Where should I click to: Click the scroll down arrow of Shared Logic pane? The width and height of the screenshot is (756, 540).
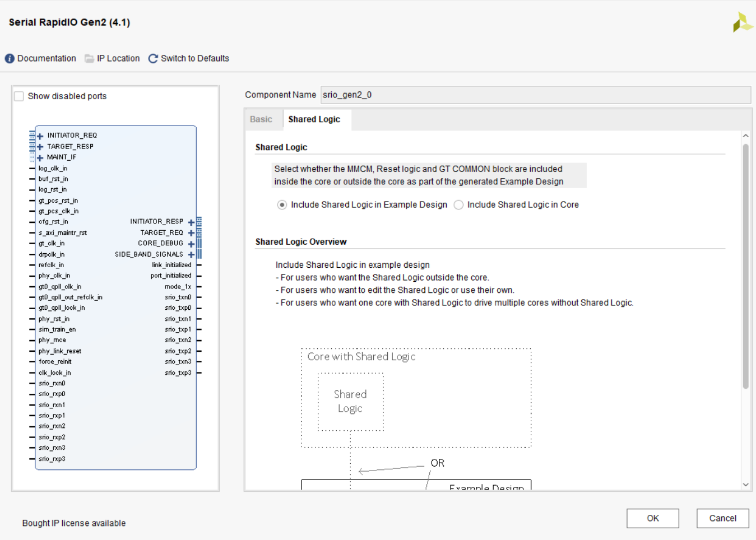click(745, 485)
